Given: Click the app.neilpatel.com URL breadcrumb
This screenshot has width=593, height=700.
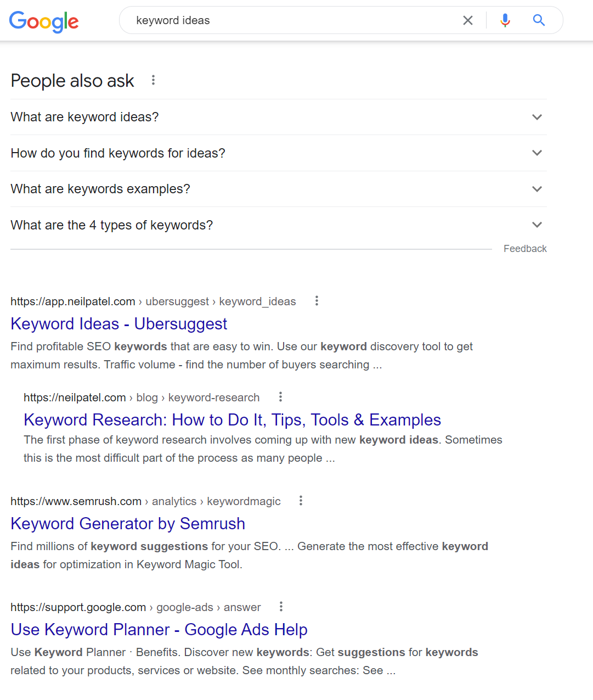Looking at the screenshot, I should 153,301.
